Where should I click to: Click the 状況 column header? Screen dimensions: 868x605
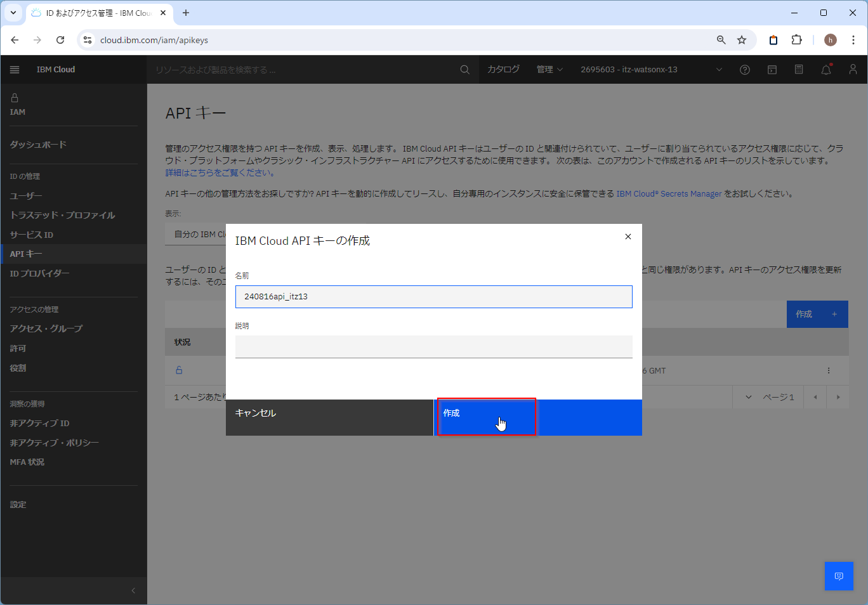(x=183, y=342)
